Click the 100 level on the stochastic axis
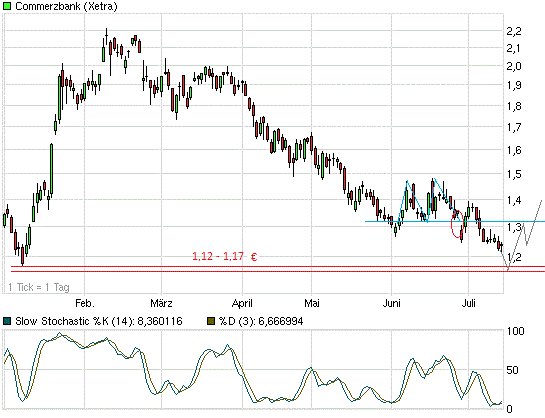Image resolution: width=545 pixels, height=418 pixels. tap(515, 331)
